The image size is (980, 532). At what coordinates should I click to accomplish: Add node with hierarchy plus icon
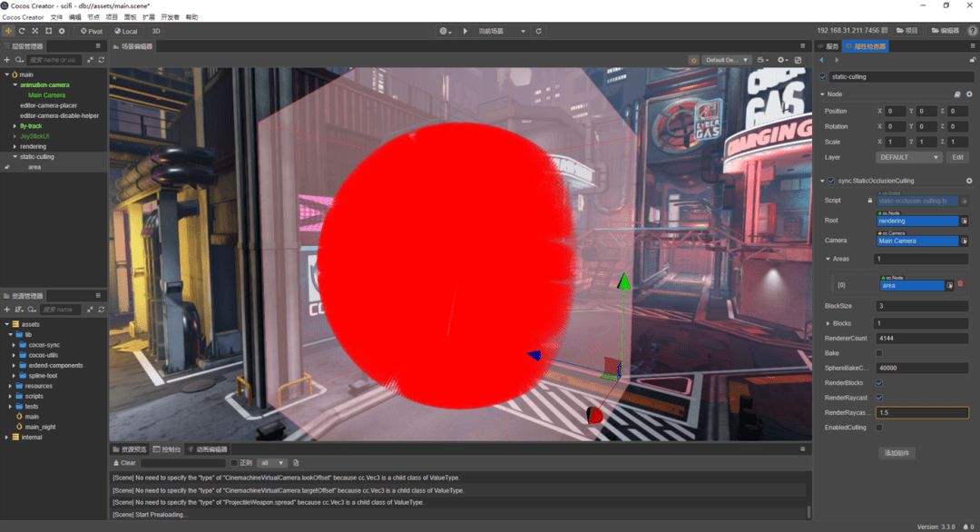pyautogui.click(x=7, y=60)
